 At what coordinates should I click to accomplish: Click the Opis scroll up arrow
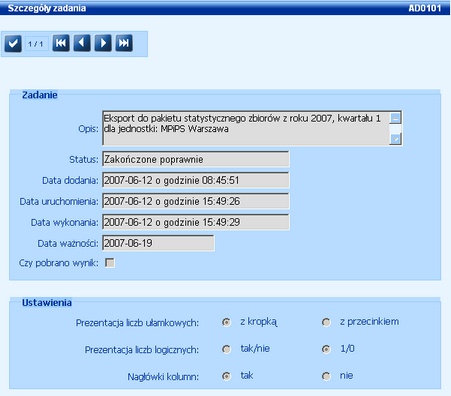tap(395, 118)
